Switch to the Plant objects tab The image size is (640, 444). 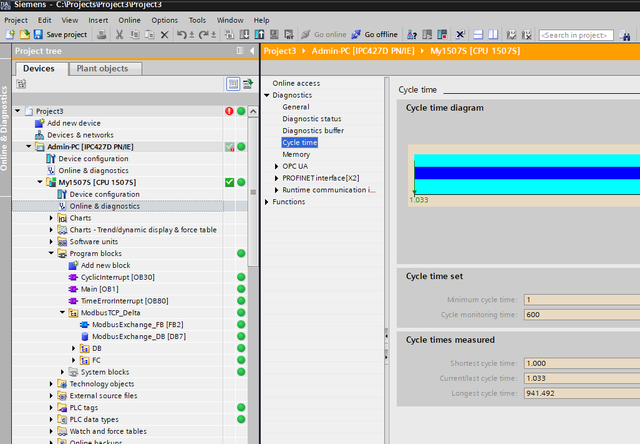tap(105, 69)
